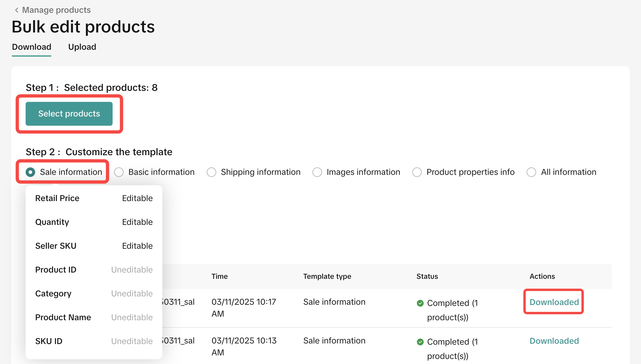Image resolution: width=641 pixels, height=364 pixels.
Task: Click the Template type column header
Action: (327, 276)
